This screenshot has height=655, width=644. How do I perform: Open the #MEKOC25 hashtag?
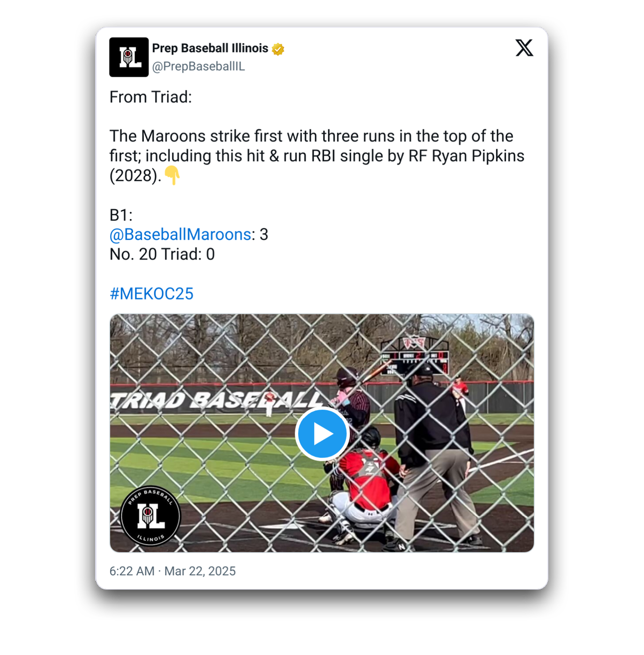click(151, 294)
